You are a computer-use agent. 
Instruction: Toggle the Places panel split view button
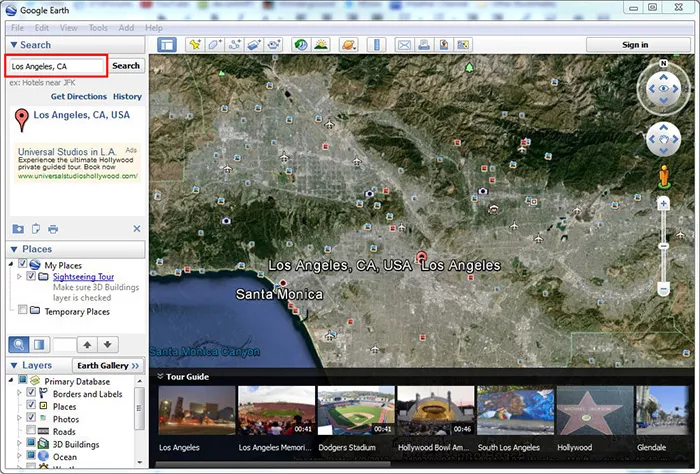(x=39, y=344)
